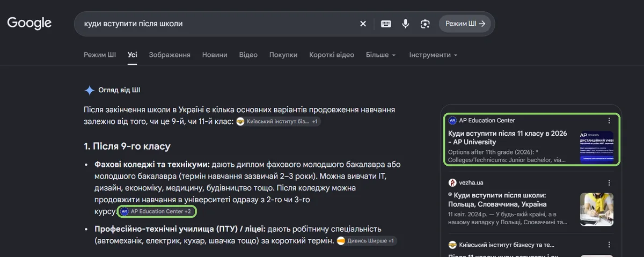Open the Новини tab
644x257 pixels.
click(215, 55)
